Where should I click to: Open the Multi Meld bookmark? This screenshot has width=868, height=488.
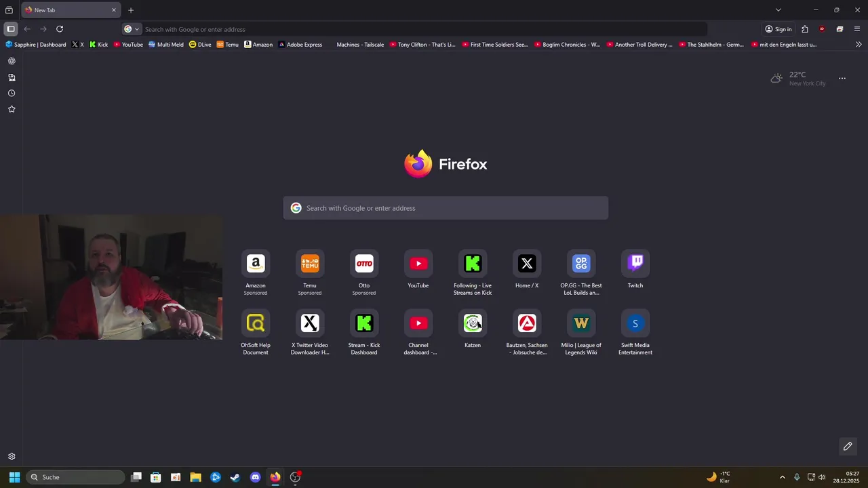point(165,45)
